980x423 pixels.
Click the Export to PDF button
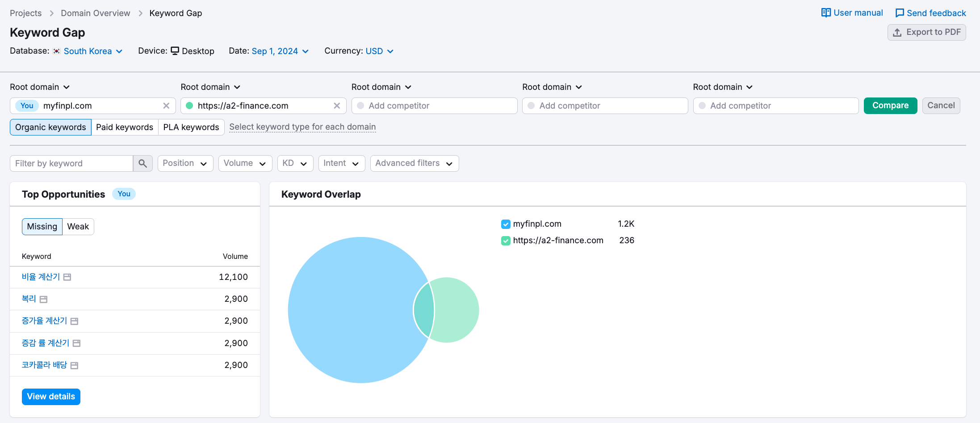(x=926, y=33)
